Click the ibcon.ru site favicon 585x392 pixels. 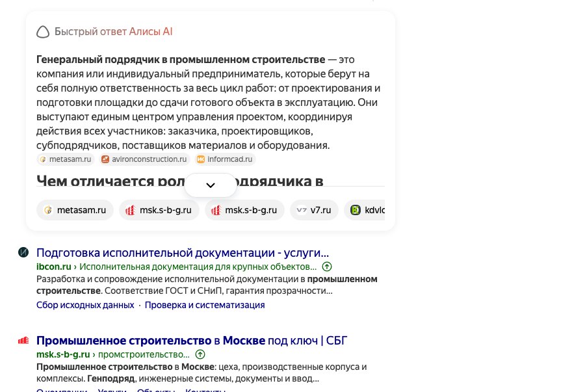point(23,252)
